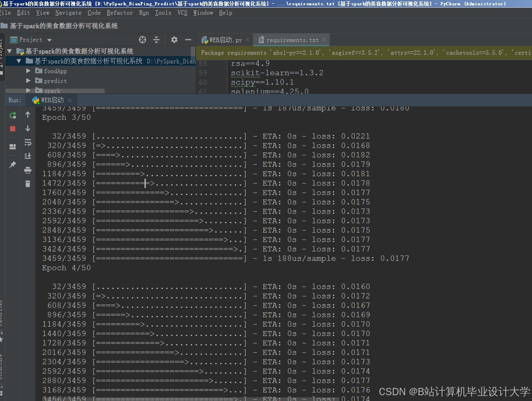Pin the Run tab with pin icon
The height and width of the screenshot is (401, 532).
pyautogui.click(x=12, y=164)
